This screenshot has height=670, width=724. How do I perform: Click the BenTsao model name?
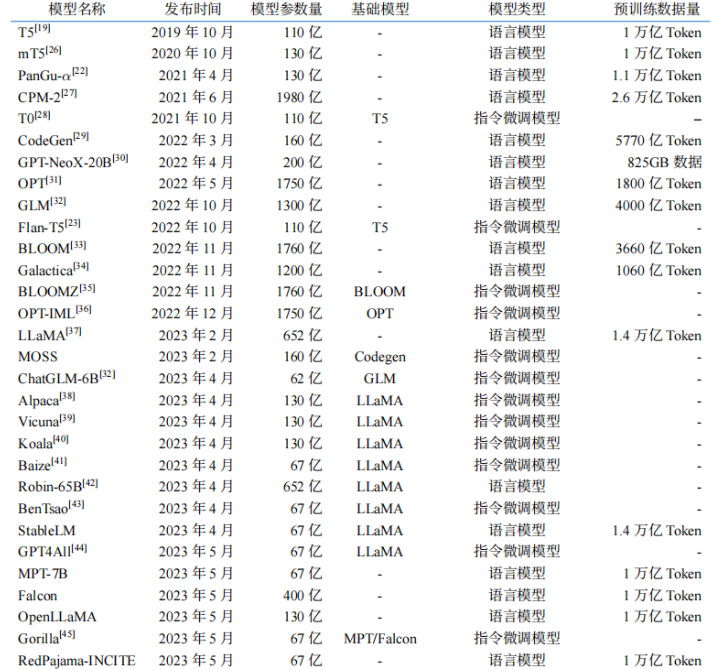click(x=51, y=508)
